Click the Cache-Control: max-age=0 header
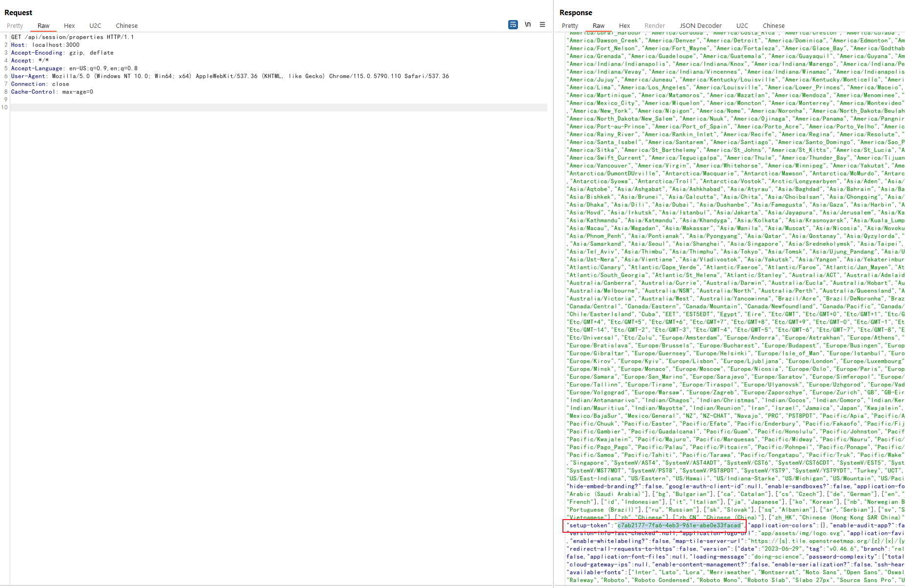The height and width of the screenshot is (588, 905). pyautogui.click(x=52, y=92)
